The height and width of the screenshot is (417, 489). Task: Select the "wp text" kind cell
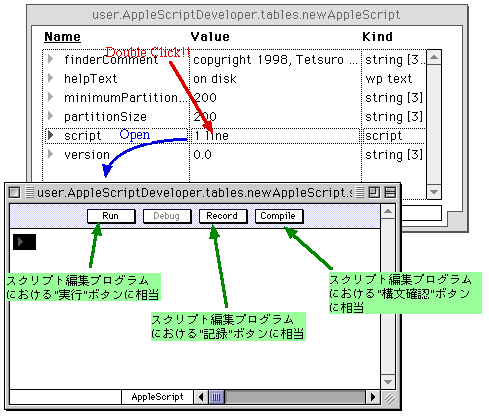click(x=389, y=79)
